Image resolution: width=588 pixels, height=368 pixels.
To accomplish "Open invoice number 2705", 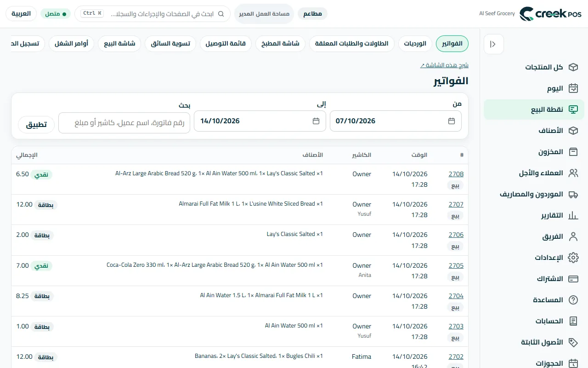I will 456,266.
